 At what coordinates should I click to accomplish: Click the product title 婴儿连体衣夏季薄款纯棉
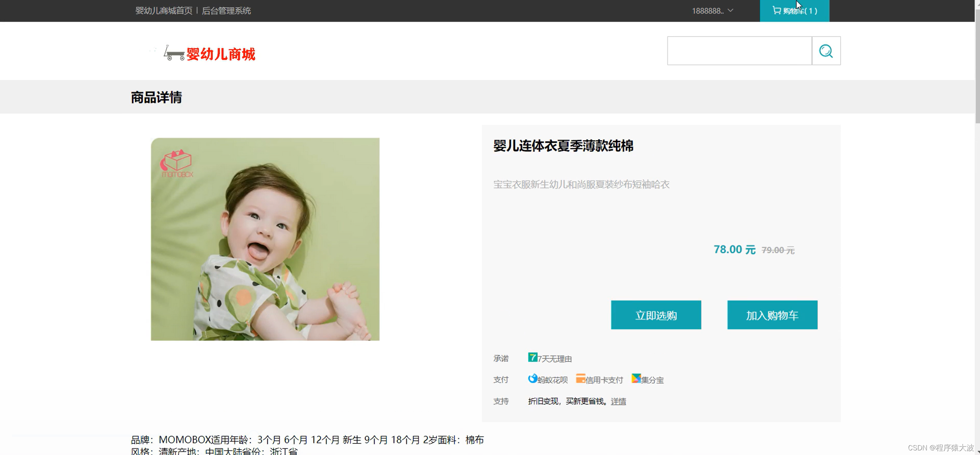(564, 146)
